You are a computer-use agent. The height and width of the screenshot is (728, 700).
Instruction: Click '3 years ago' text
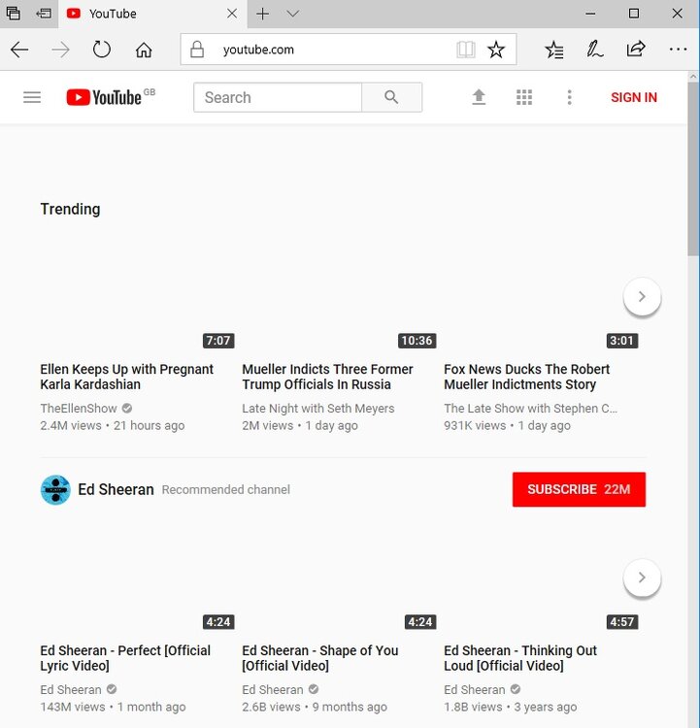tap(545, 707)
